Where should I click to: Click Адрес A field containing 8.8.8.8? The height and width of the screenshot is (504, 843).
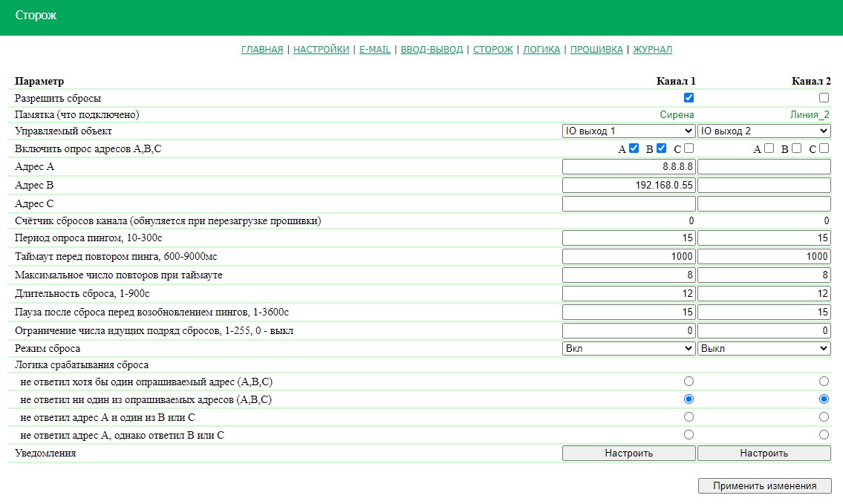click(x=629, y=167)
